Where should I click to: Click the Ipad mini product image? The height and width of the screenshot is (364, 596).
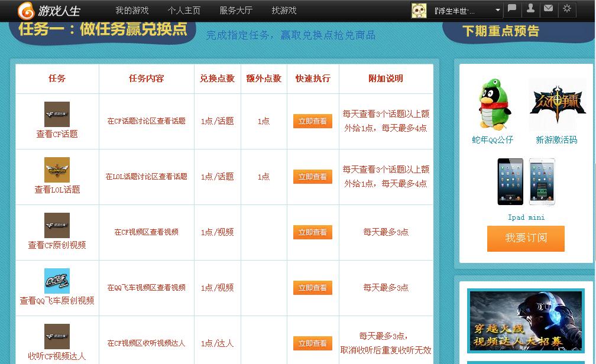(526, 181)
